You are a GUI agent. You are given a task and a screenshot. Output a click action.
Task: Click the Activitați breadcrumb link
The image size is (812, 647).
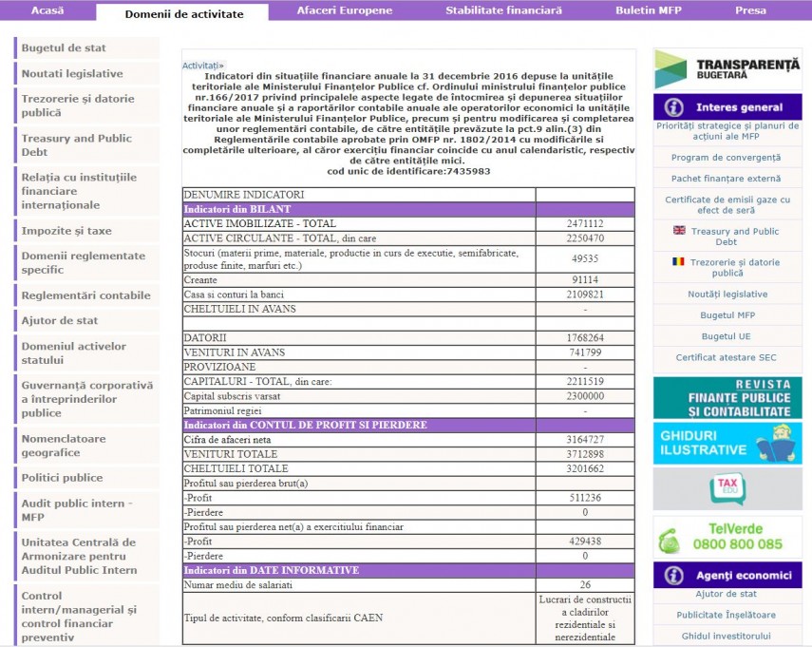(202, 66)
